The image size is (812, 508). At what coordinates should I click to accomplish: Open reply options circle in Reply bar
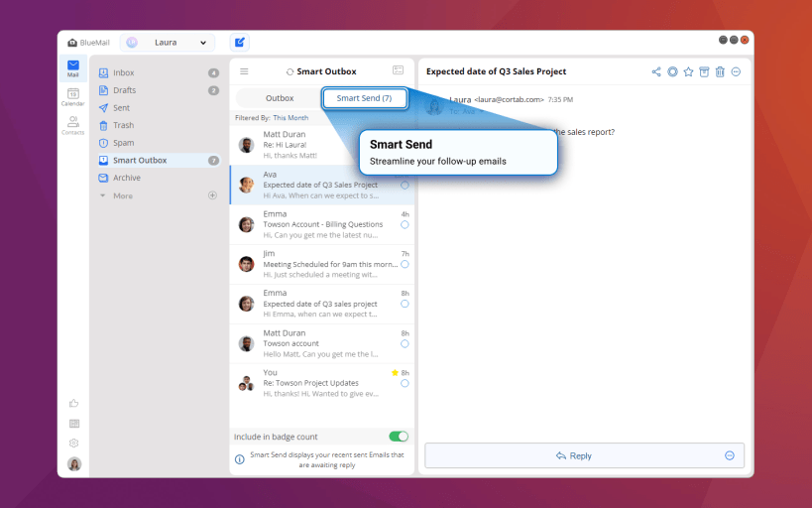730,455
